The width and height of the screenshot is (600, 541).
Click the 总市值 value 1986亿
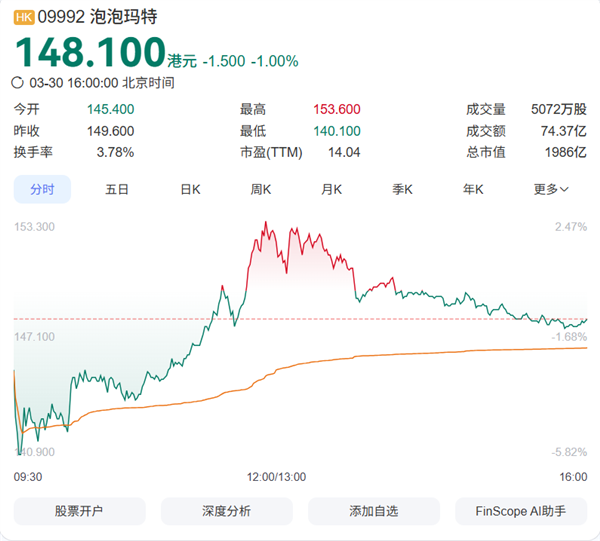tap(566, 152)
